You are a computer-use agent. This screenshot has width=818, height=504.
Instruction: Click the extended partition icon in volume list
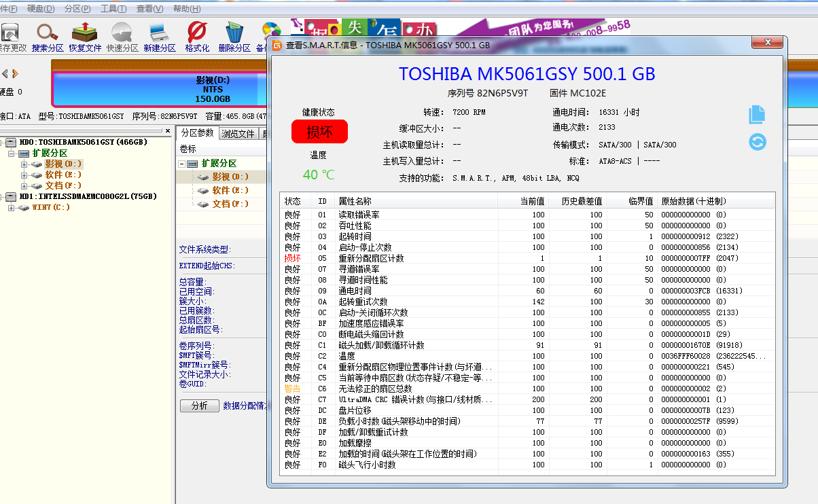click(x=193, y=164)
